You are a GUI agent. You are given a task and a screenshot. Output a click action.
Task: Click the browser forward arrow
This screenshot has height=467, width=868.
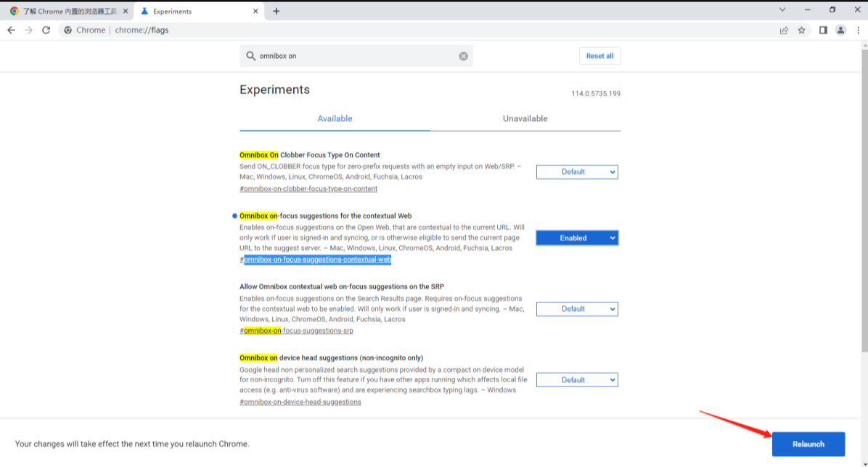click(29, 30)
